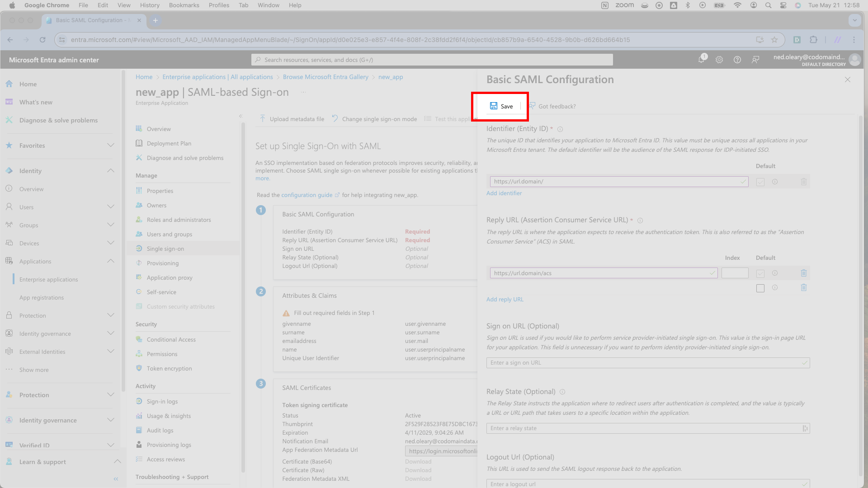Click info icon next to Relay State
This screenshot has width=868, height=488.
click(562, 392)
